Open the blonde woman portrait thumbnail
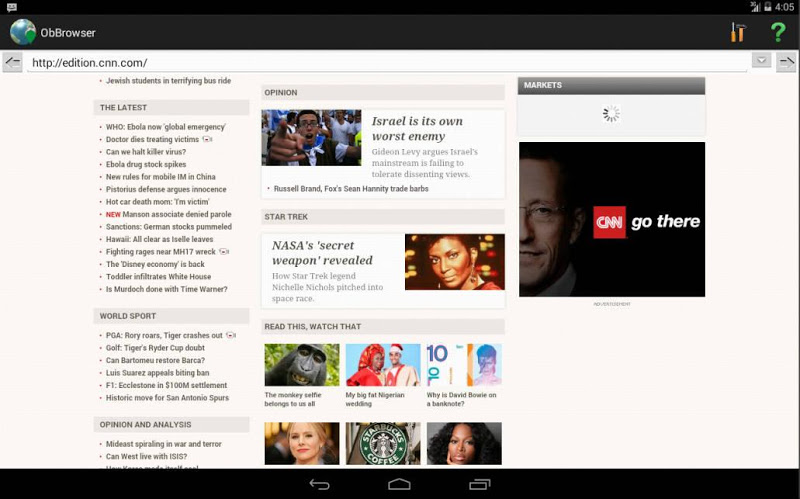The width and height of the screenshot is (800, 499). [302, 443]
